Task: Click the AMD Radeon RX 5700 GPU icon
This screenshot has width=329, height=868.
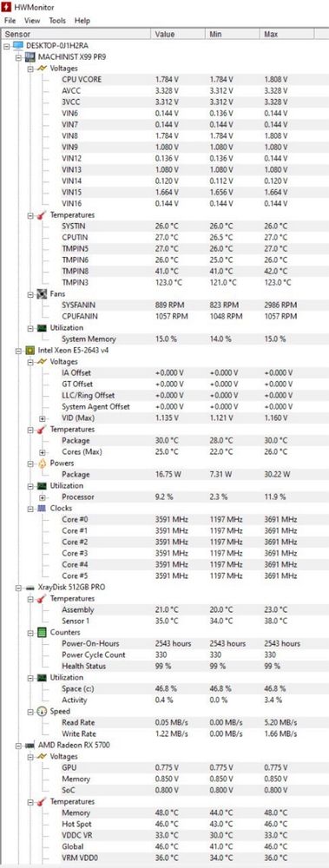Action: 30,745
